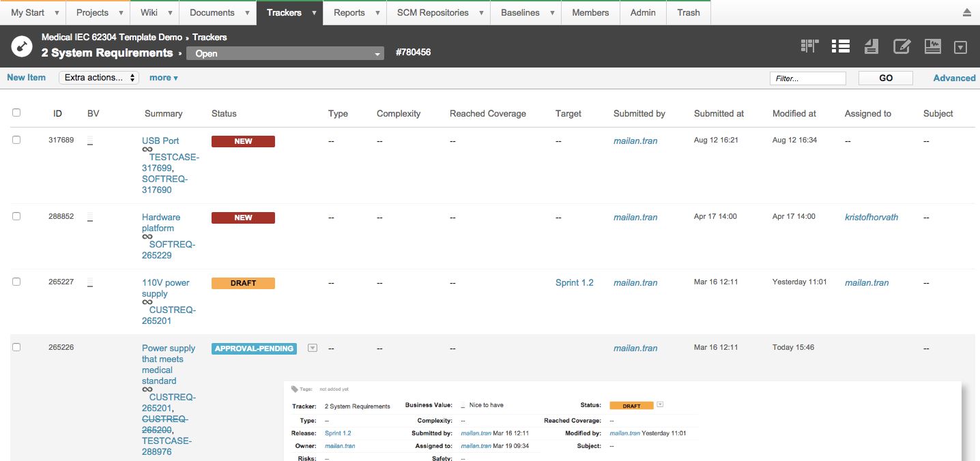Select the checkbox for item 288852
The height and width of the screenshot is (461, 980).
pyautogui.click(x=16, y=216)
